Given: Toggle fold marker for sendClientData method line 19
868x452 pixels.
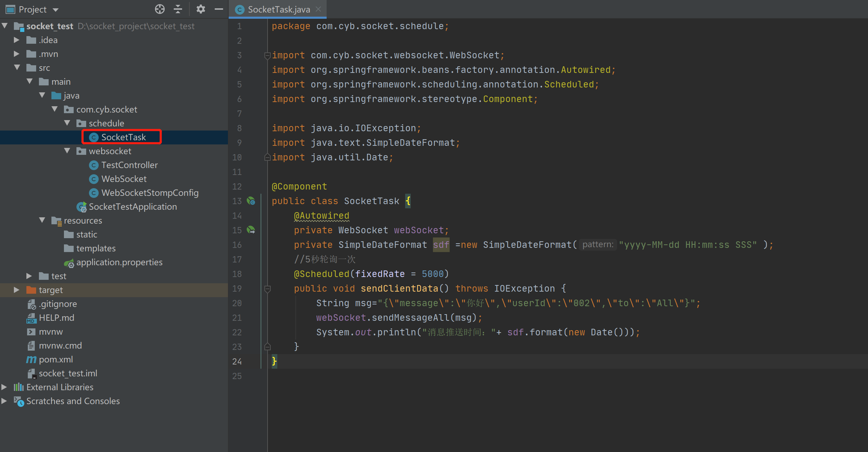Looking at the screenshot, I should [x=267, y=289].
